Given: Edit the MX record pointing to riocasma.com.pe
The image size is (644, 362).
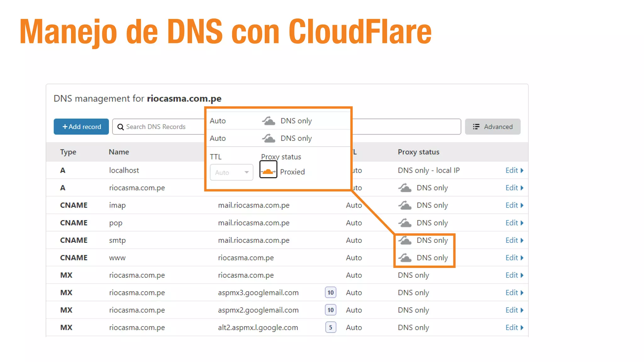Looking at the screenshot, I should click(514, 275).
